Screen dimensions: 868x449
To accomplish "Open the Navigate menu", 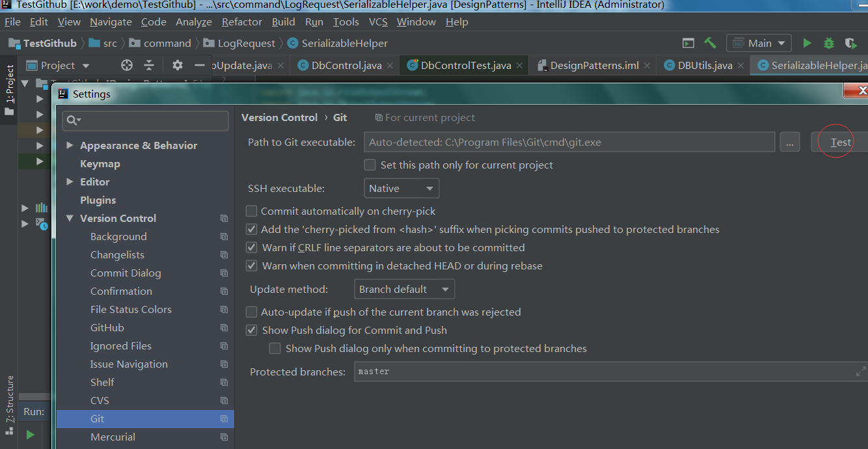I will (x=111, y=21).
